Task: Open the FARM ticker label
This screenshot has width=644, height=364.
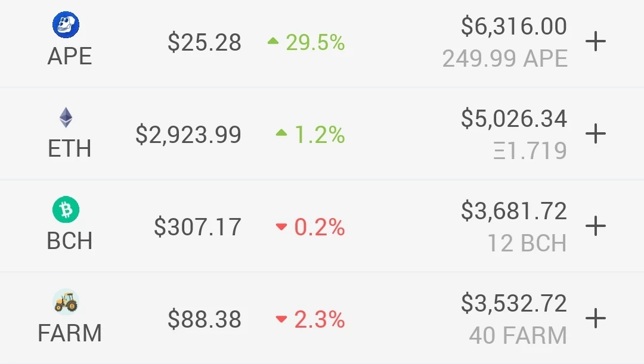Action: pos(69,333)
